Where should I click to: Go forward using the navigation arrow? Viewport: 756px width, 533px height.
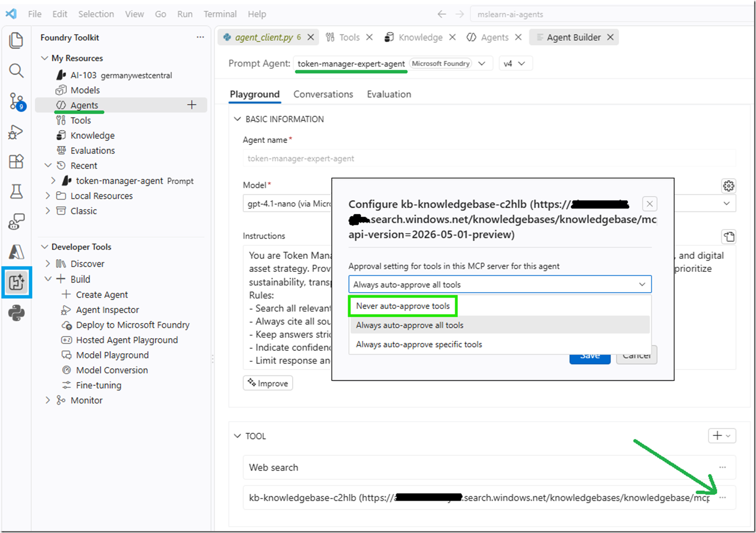pos(460,14)
